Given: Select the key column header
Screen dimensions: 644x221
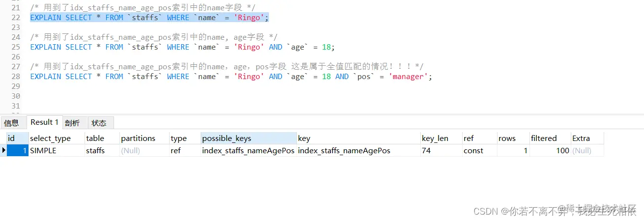Looking at the screenshot, I should point(358,138).
